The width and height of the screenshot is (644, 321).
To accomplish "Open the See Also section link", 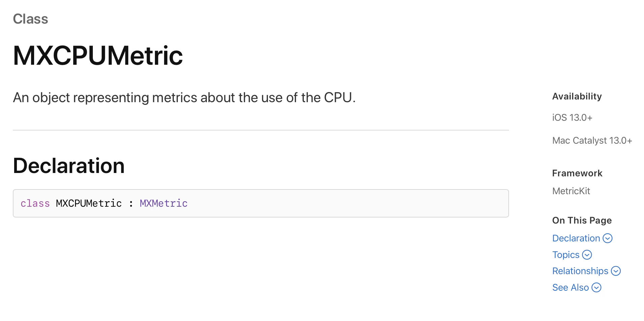I will pos(570,288).
